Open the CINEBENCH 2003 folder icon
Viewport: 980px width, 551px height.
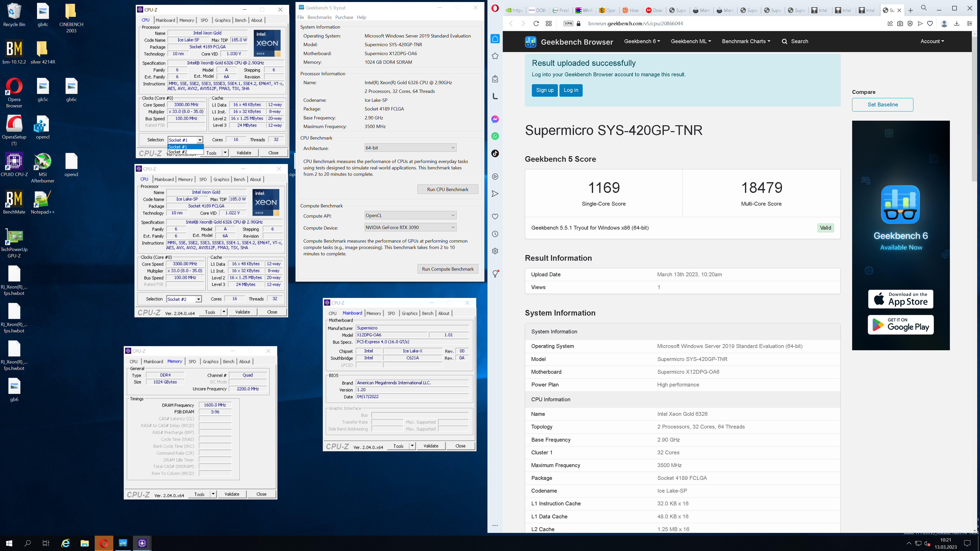pos(71,18)
